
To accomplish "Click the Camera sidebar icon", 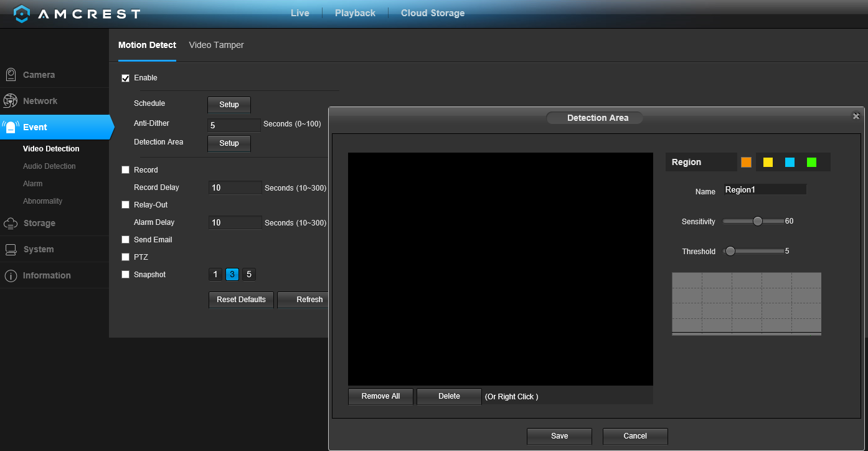I will 11,75.
